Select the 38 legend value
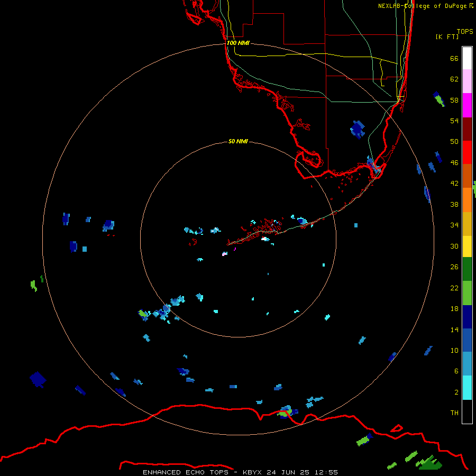The height and width of the screenshot is (476, 476). point(454,204)
